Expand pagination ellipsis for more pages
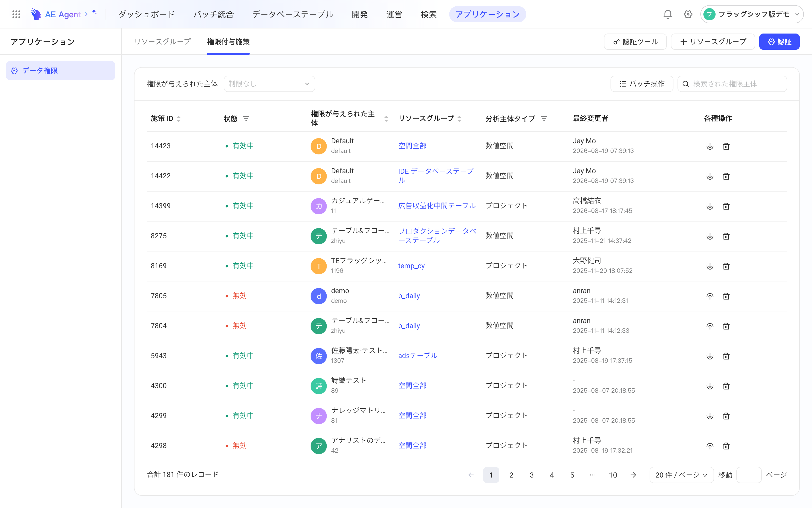 tap(593, 475)
